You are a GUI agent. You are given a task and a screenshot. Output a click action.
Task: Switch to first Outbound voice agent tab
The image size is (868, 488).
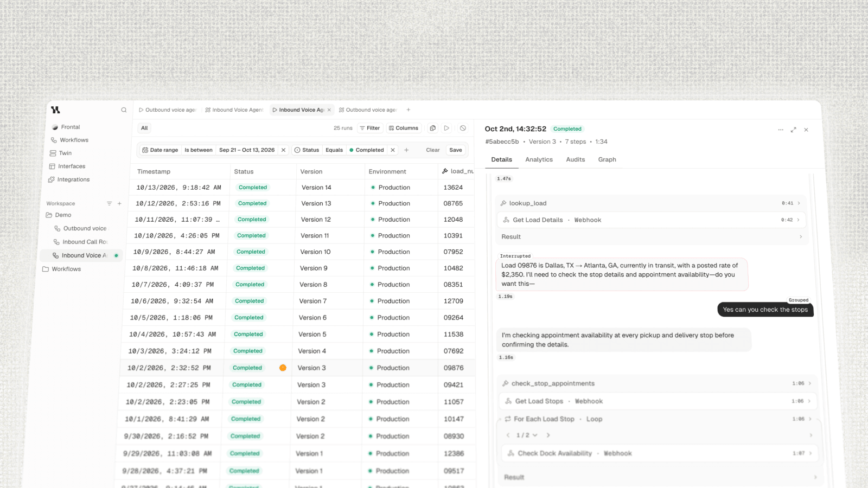pyautogui.click(x=167, y=110)
